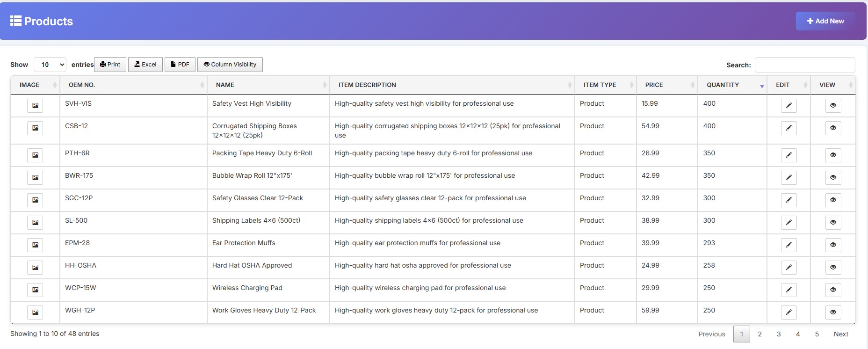868x349 pixels.
Task: Click the eye icon for Safety Glasses row
Action: click(x=833, y=200)
